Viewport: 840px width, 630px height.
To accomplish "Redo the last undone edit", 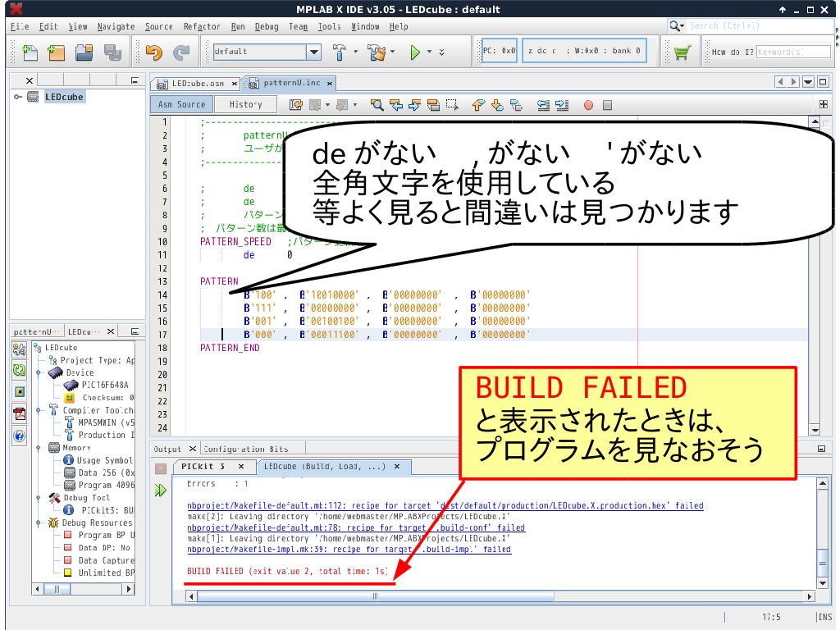I will (x=181, y=52).
